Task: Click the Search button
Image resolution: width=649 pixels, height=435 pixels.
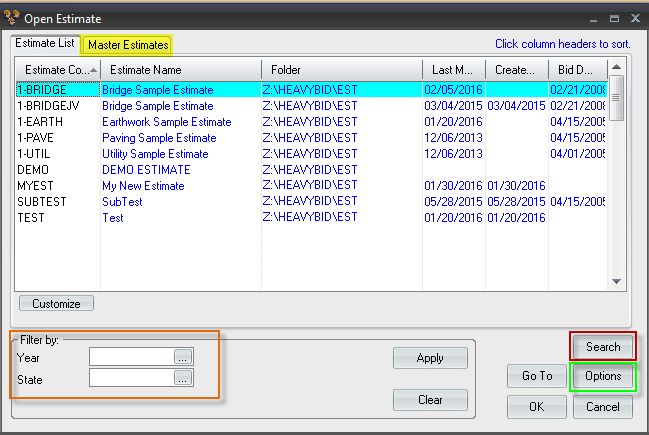Action: click(603, 347)
